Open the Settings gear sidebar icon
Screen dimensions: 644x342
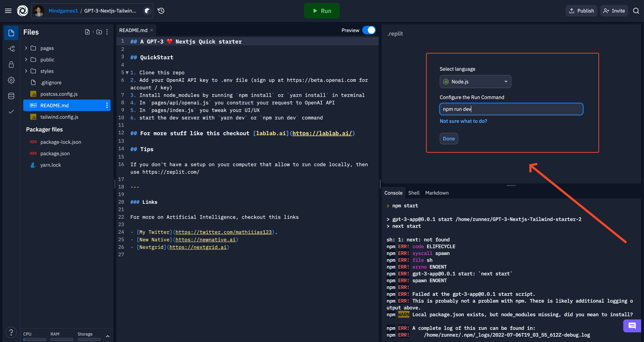click(11, 80)
